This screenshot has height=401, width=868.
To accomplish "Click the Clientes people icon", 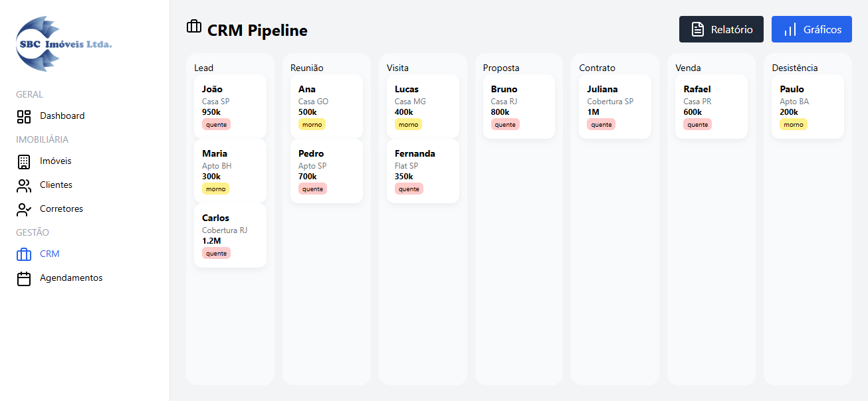I will [x=24, y=186].
